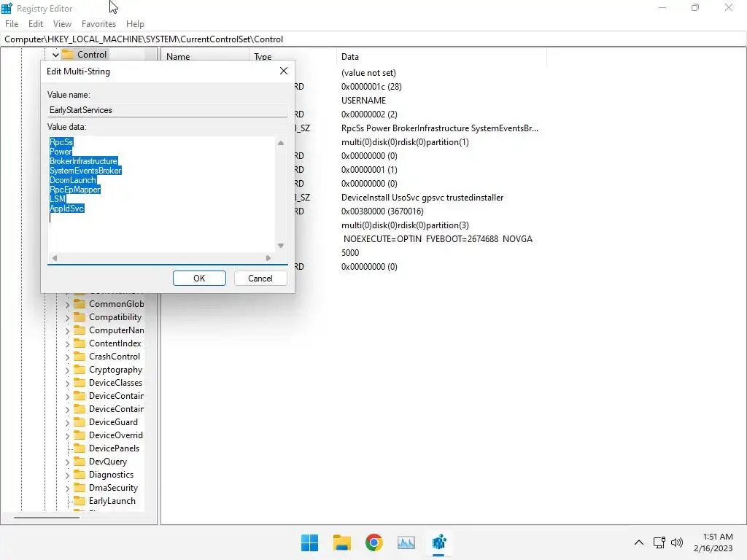Open the File menu
The height and width of the screenshot is (560, 747).
pyautogui.click(x=12, y=24)
